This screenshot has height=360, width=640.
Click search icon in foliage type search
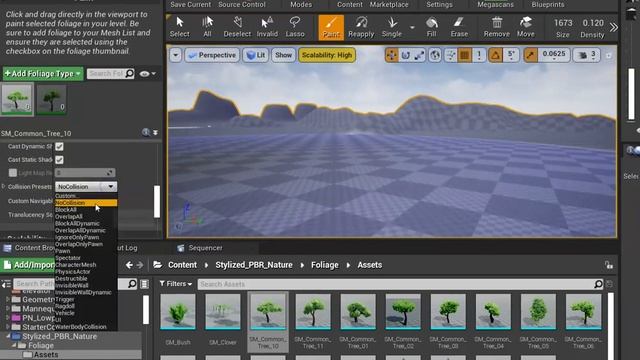pos(129,73)
